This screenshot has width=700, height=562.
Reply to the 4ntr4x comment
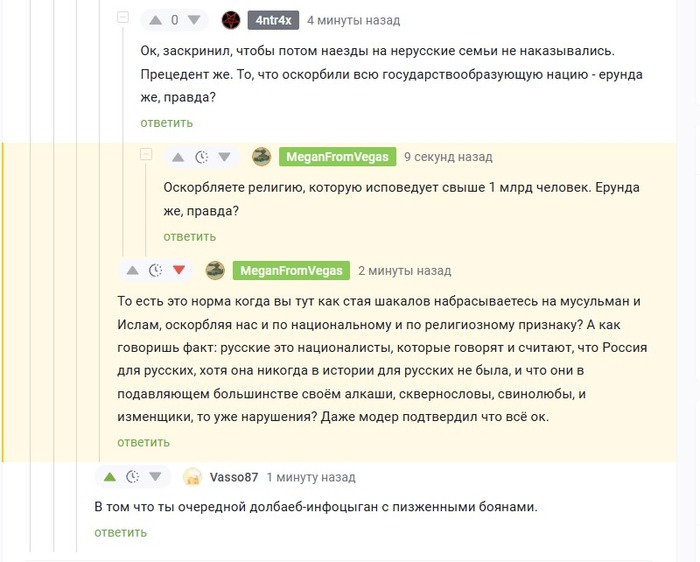[x=166, y=122]
